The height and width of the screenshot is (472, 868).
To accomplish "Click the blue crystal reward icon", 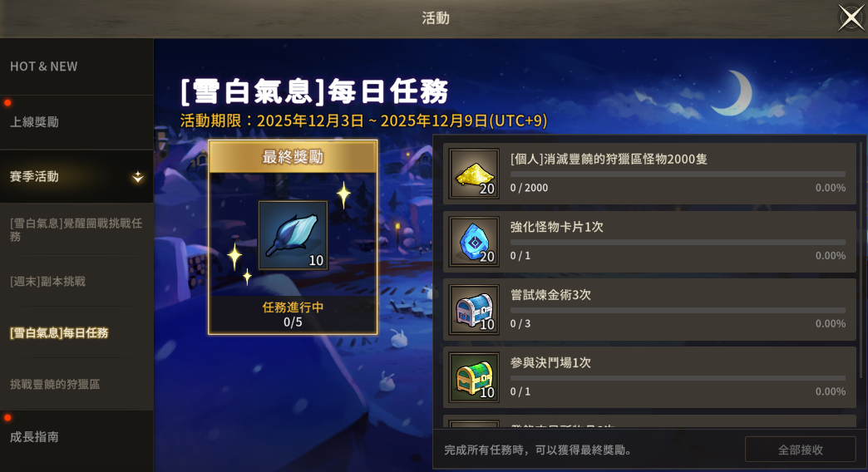I will coord(474,242).
